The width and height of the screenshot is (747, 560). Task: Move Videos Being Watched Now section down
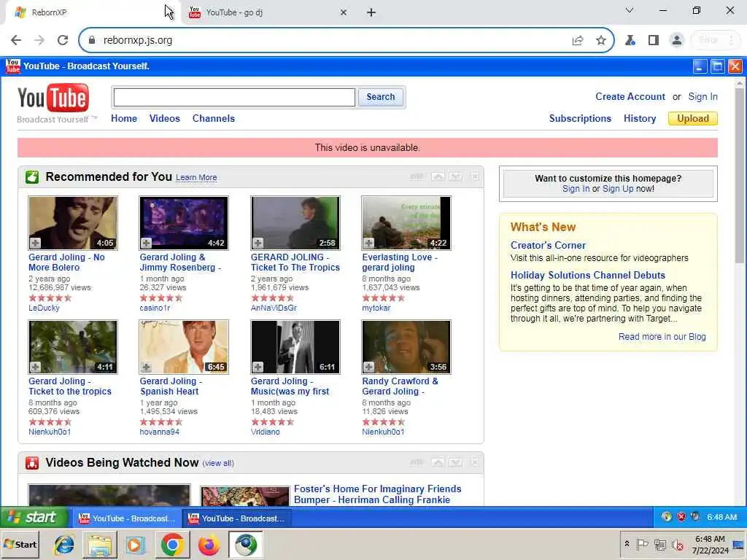tap(455, 462)
